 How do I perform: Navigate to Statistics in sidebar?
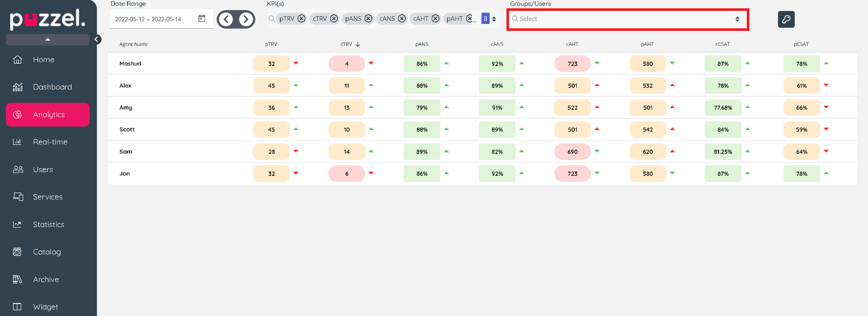pos(48,224)
